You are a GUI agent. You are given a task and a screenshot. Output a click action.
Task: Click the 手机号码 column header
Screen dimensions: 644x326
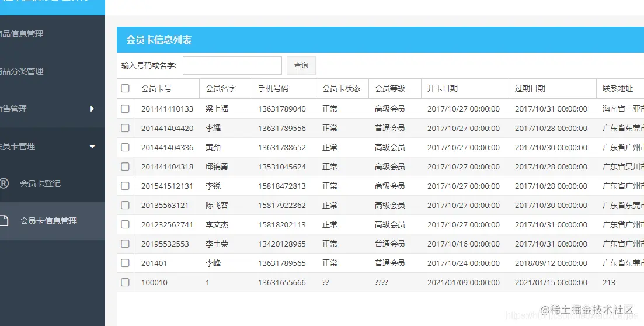pyautogui.click(x=273, y=88)
